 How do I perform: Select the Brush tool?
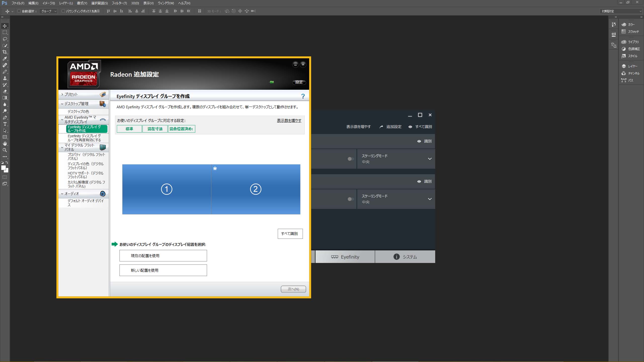[5, 72]
